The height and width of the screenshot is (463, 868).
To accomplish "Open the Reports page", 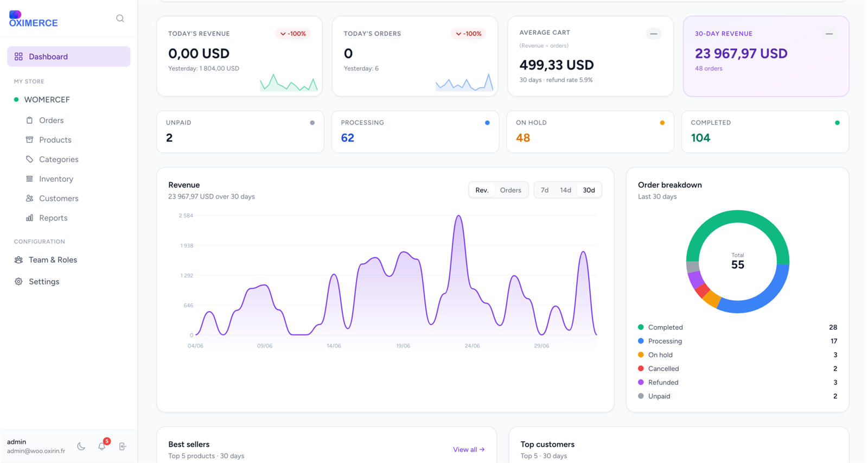I will click(53, 218).
